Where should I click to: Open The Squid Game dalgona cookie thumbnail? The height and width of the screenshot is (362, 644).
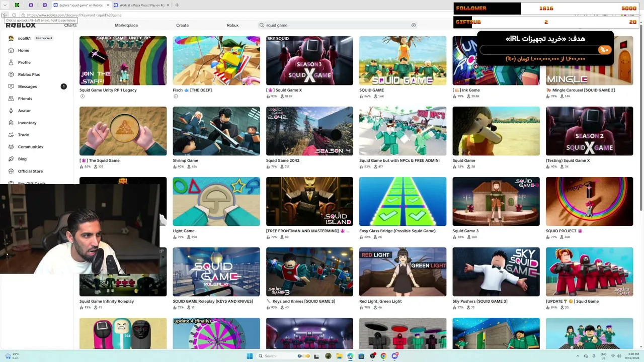pos(123,131)
